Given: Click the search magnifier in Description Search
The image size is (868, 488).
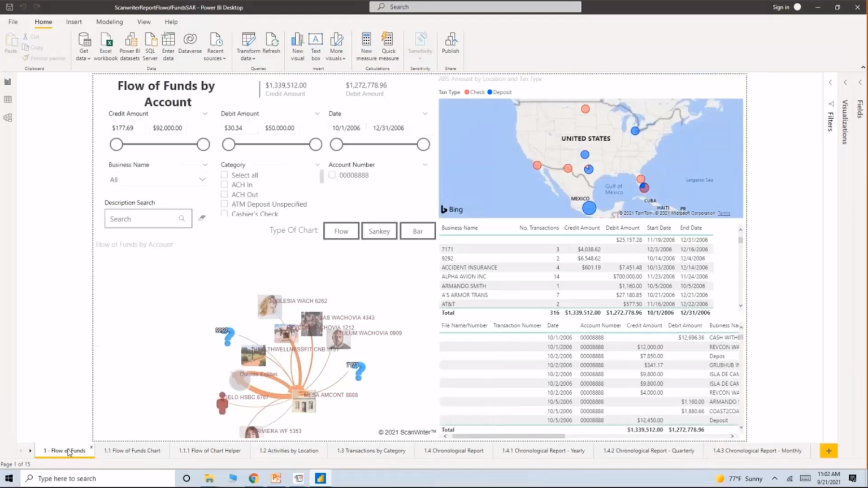Looking at the screenshot, I should pos(182,219).
